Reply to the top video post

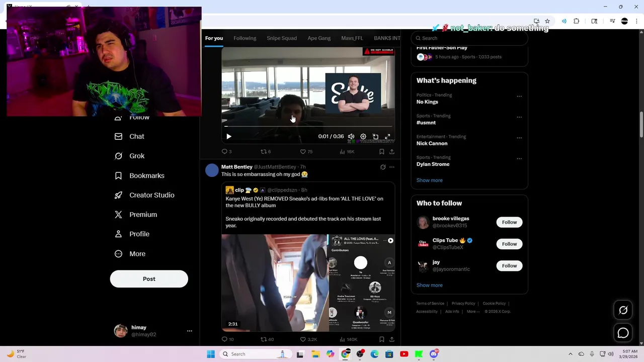pos(226,151)
